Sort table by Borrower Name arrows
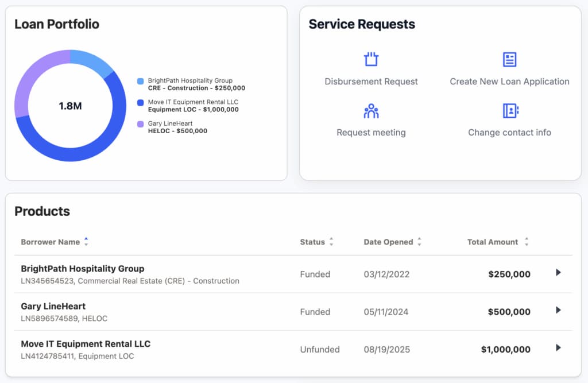 pyautogui.click(x=86, y=242)
